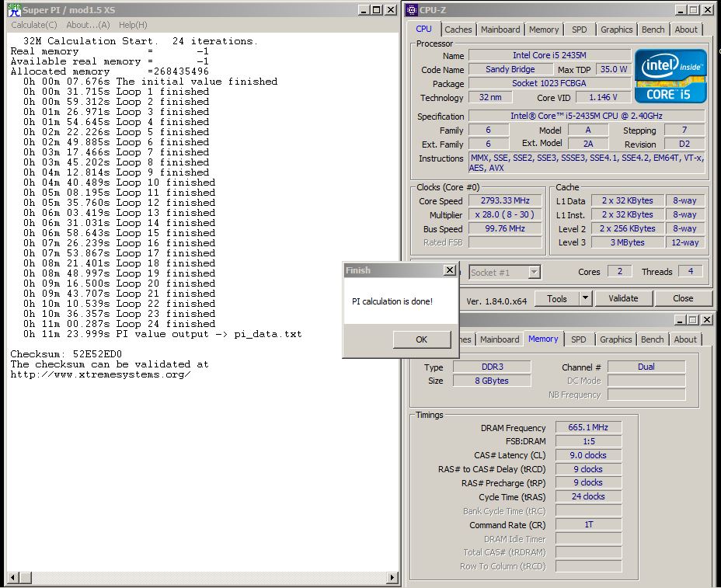Open the About tab in lower CPU-Z window
The width and height of the screenshot is (721, 588).
pyautogui.click(x=685, y=339)
